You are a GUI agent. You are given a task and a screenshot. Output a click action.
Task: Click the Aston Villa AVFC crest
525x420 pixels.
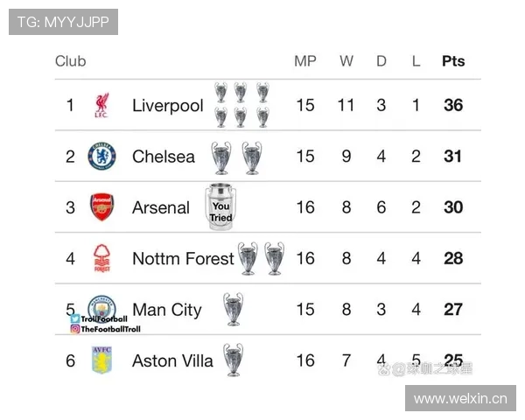(x=101, y=360)
